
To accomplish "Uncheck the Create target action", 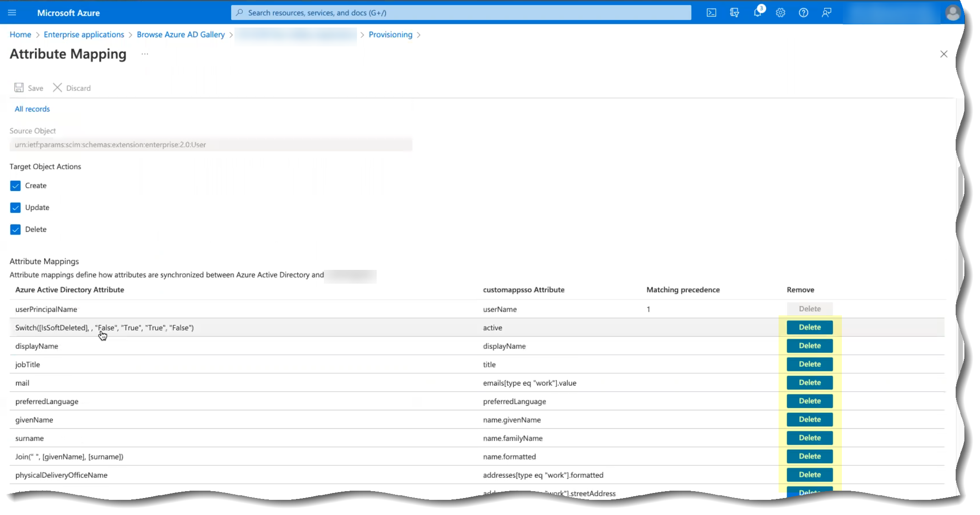I will click(16, 186).
